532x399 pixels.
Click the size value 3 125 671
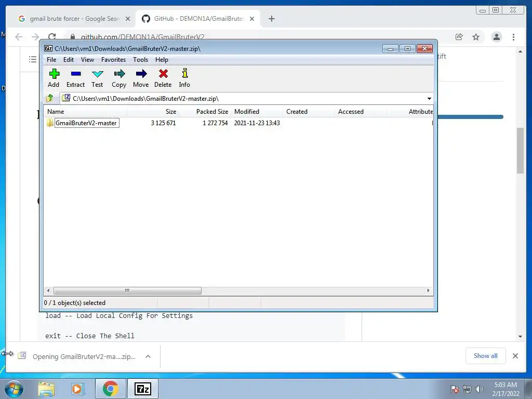[163, 123]
